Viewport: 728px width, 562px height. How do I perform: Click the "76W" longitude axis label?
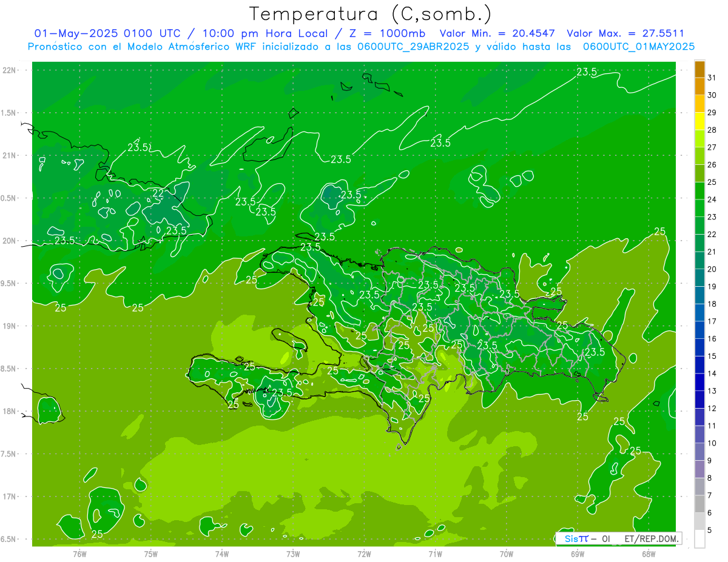click(79, 554)
